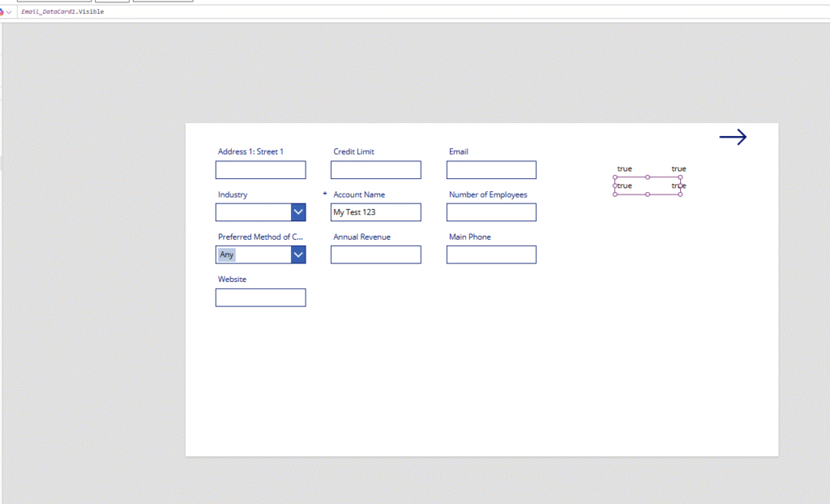The width and height of the screenshot is (830, 504).
Task: Select the "Credit Limit" label text
Action: pos(353,152)
